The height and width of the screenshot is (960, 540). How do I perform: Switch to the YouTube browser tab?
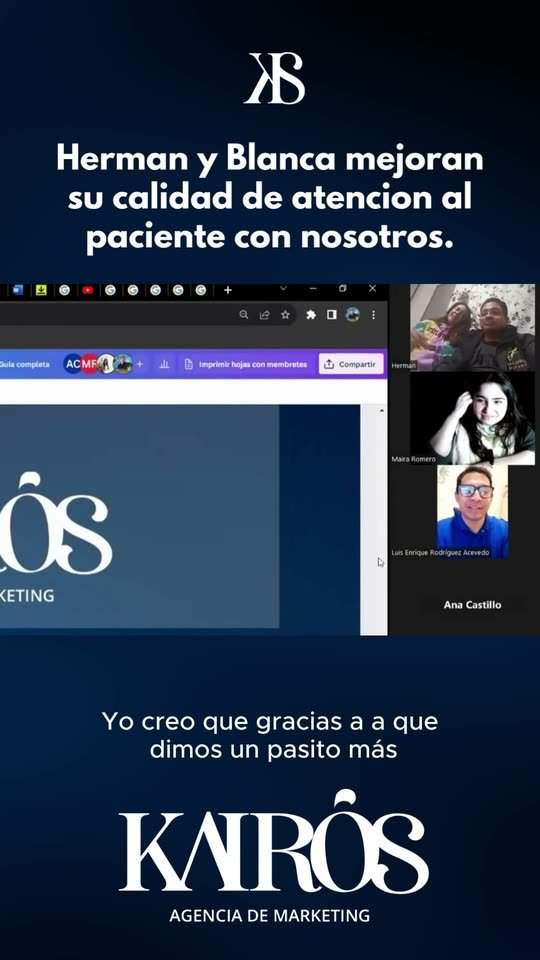pos(87,290)
